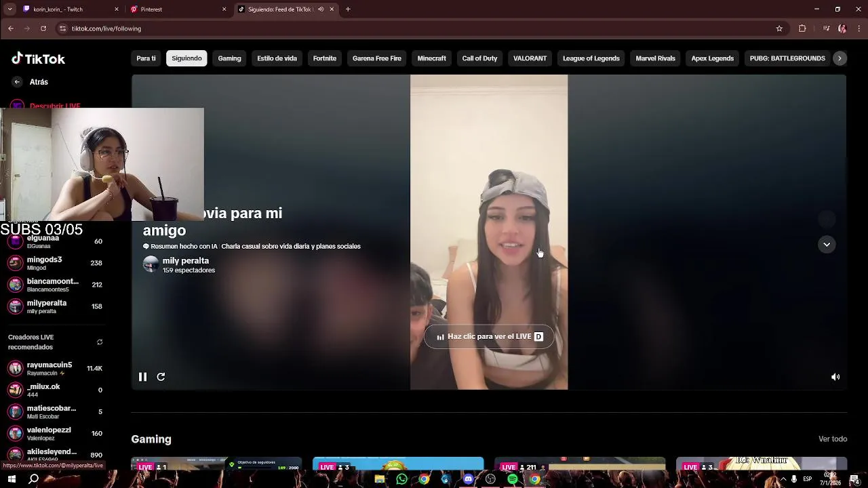Open mingods3 live in sidebar
Image resolution: width=868 pixels, height=488 pixels.
(55, 263)
